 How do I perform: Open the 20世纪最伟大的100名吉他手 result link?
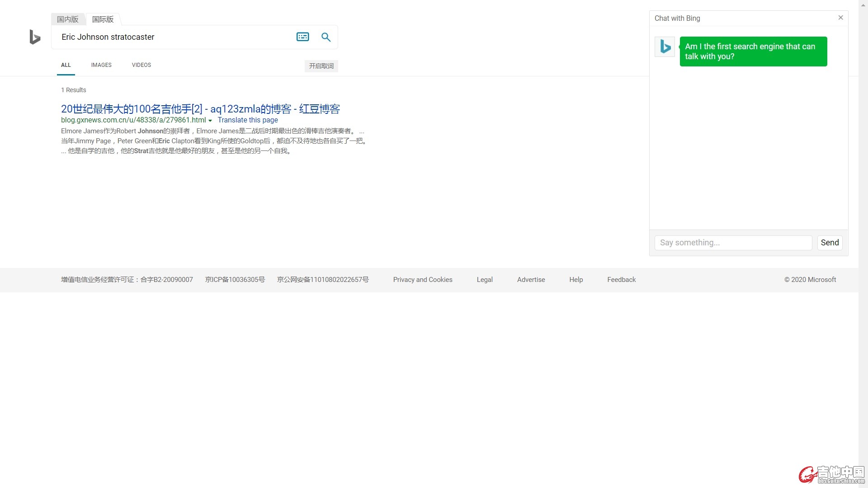[200, 109]
